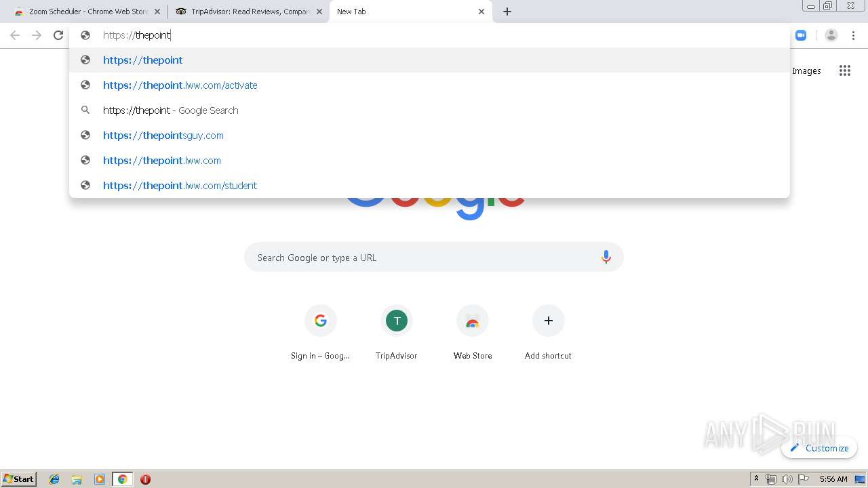This screenshot has width=868, height=488.
Task: Select the thepoint.lww.com/student suggestion
Action: coord(430,185)
